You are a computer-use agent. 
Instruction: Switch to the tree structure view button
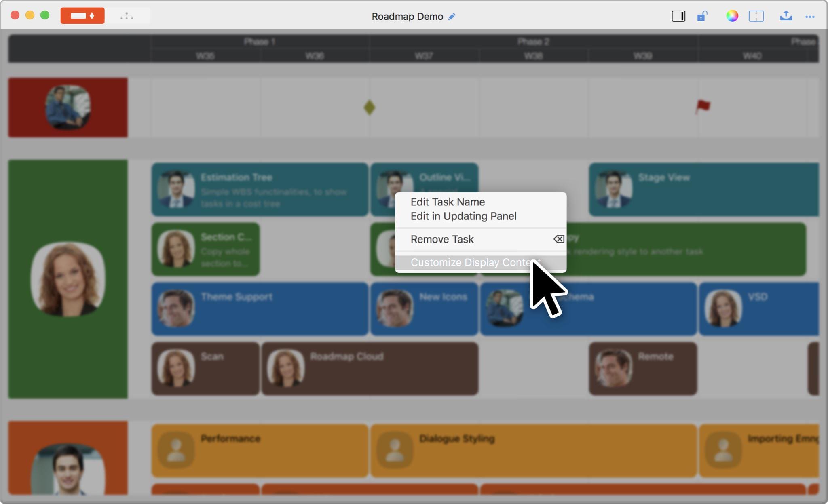(127, 16)
